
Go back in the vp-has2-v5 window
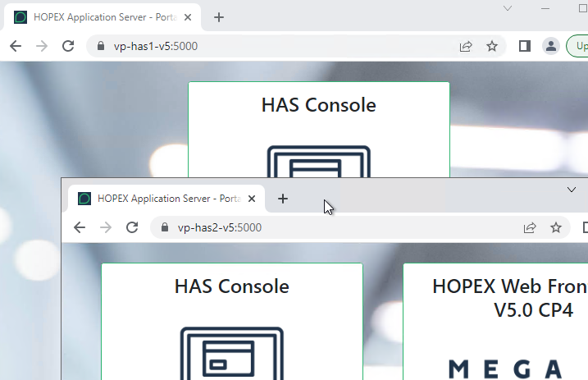click(x=80, y=227)
